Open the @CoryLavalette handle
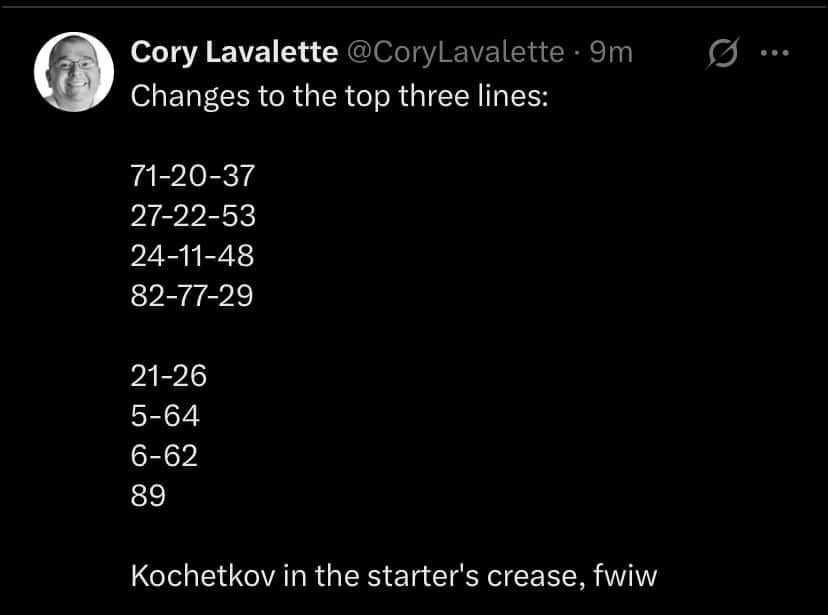Viewport: 828px width, 615px height. tap(452, 53)
